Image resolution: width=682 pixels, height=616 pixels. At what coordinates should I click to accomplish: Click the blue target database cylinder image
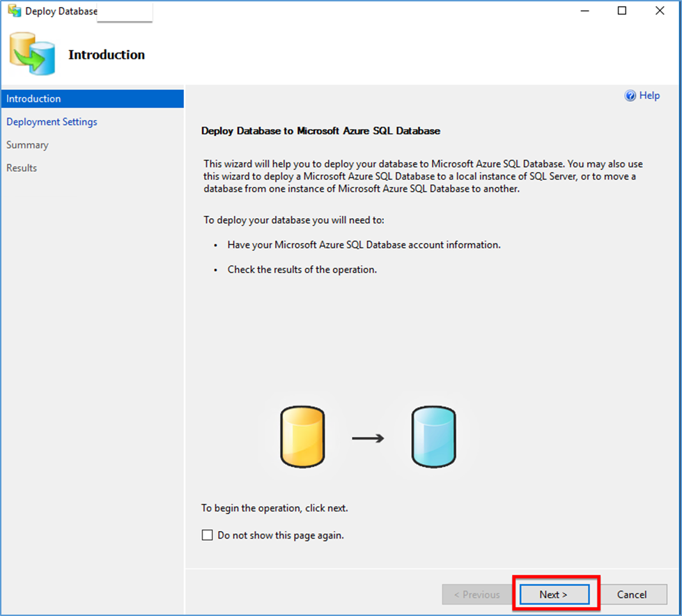pyautogui.click(x=433, y=436)
